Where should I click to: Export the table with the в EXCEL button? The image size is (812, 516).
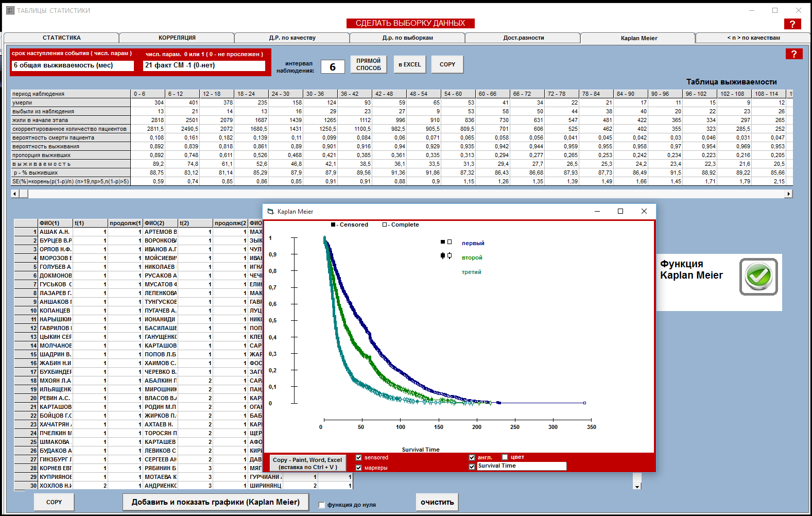pos(409,64)
